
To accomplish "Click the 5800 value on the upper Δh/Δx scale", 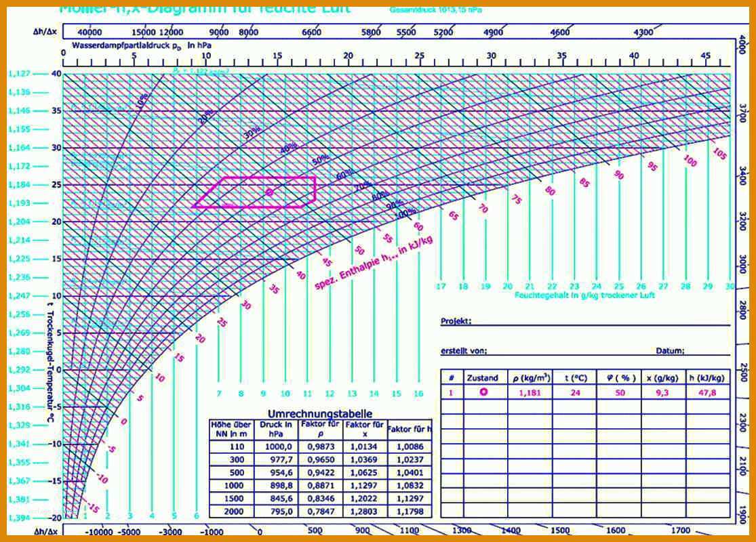I will pos(372,33).
